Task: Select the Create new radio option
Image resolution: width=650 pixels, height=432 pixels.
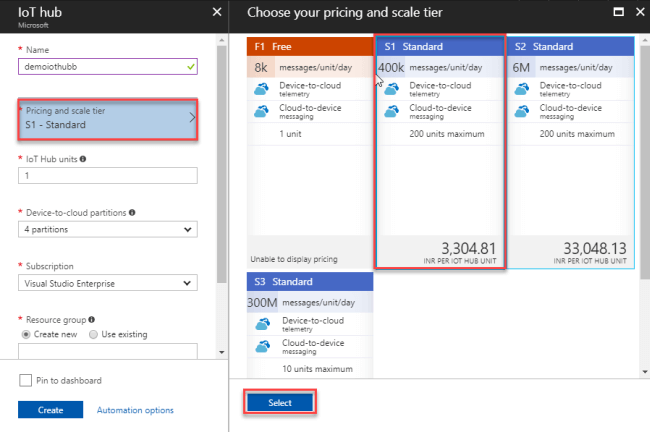Action: (x=26, y=334)
